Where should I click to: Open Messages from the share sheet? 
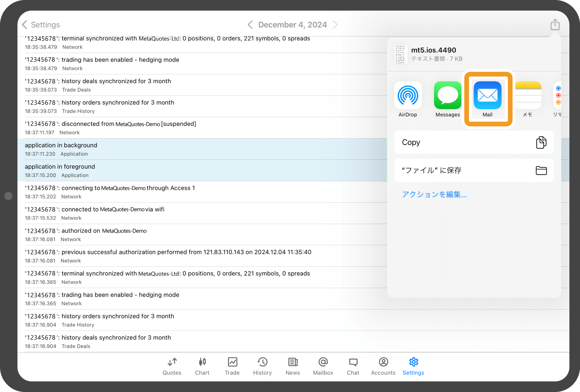click(x=448, y=96)
